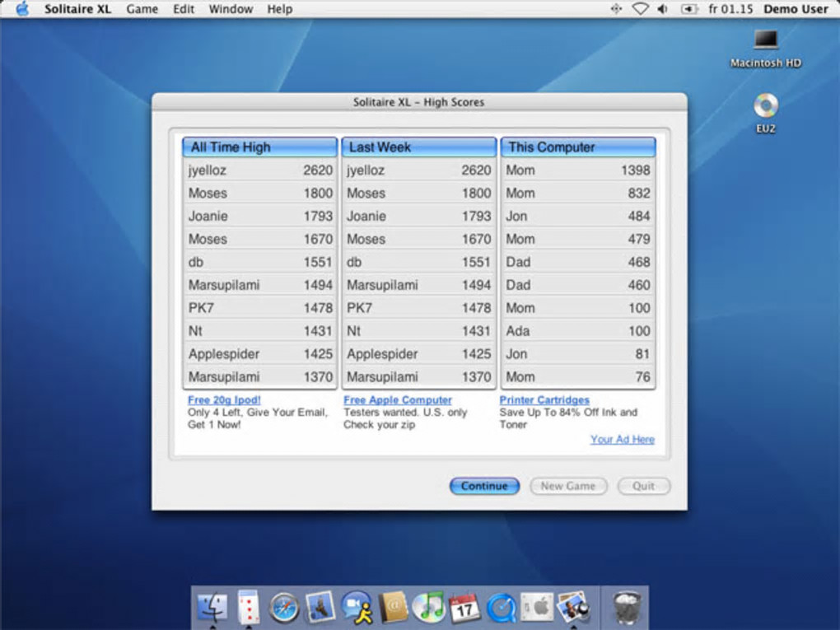Image resolution: width=840 pixels, height=630 pixels.
Task: Select Mom 1398 in This Computer
Action: tap(578, 170)
